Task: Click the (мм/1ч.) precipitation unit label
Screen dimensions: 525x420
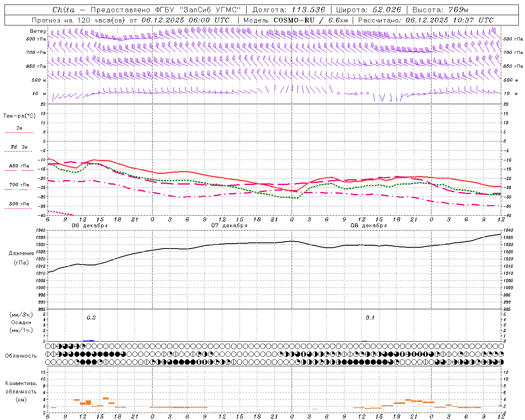Action: pos(21,330)
